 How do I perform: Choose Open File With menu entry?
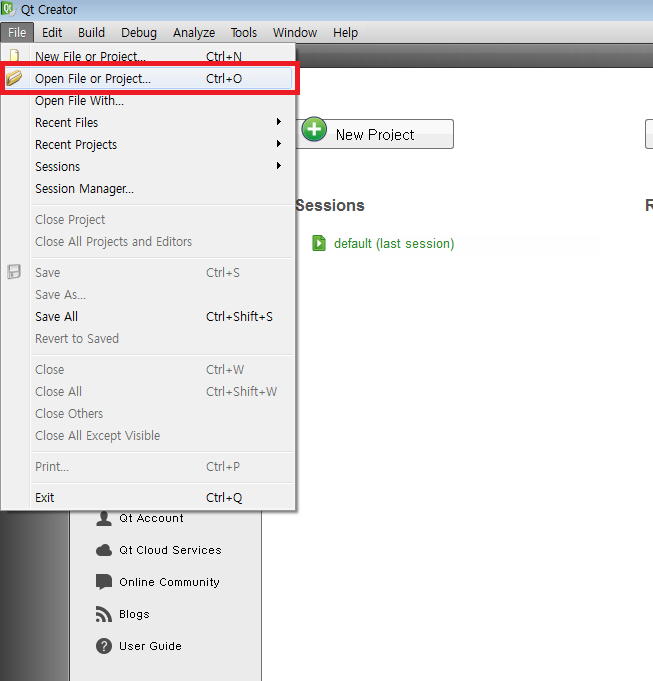click(x=148, y=101)
